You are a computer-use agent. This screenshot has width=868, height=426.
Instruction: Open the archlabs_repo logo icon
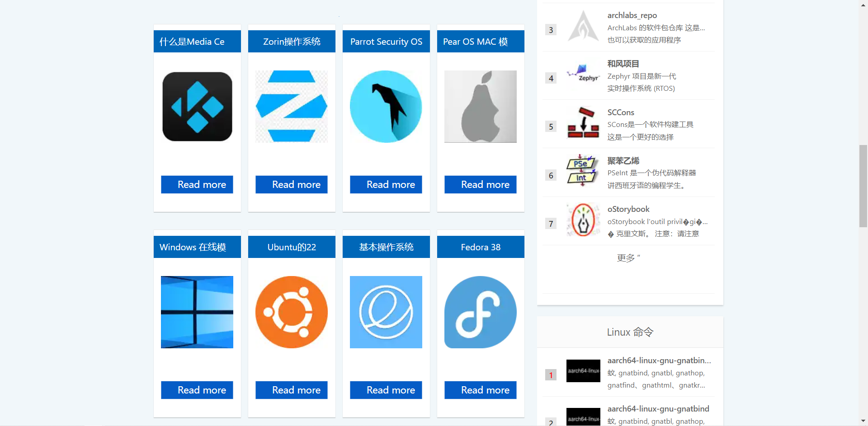(x=583, y=27)
